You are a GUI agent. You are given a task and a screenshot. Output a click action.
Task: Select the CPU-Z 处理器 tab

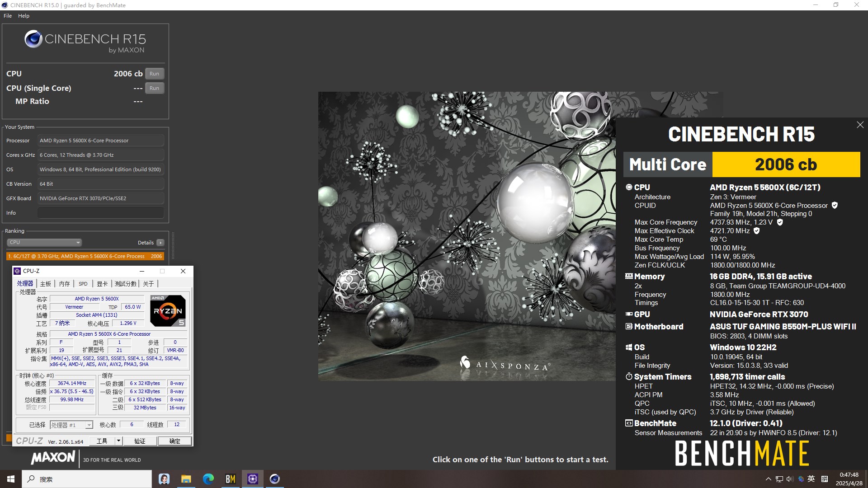(25, 283)
